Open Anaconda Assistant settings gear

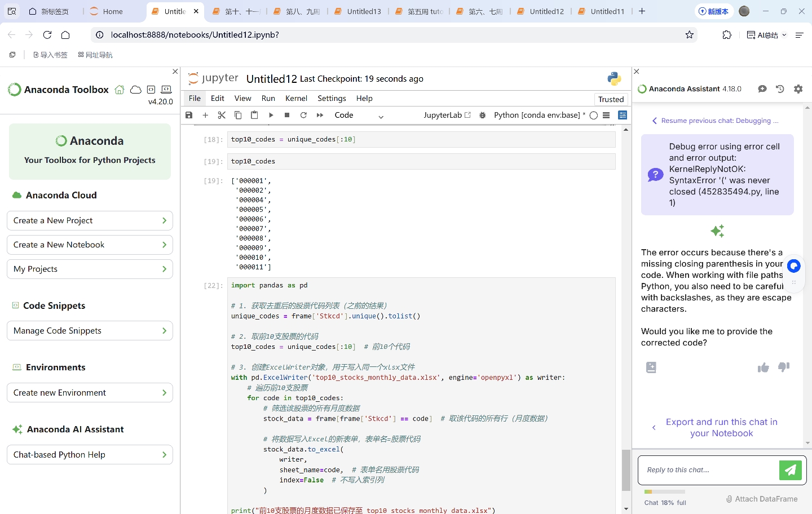(x=798, y=89)
